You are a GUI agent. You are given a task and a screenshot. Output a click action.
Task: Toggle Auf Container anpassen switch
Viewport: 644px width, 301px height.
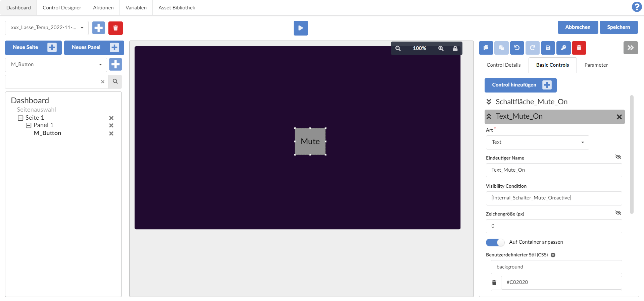[x=495, y=242]
